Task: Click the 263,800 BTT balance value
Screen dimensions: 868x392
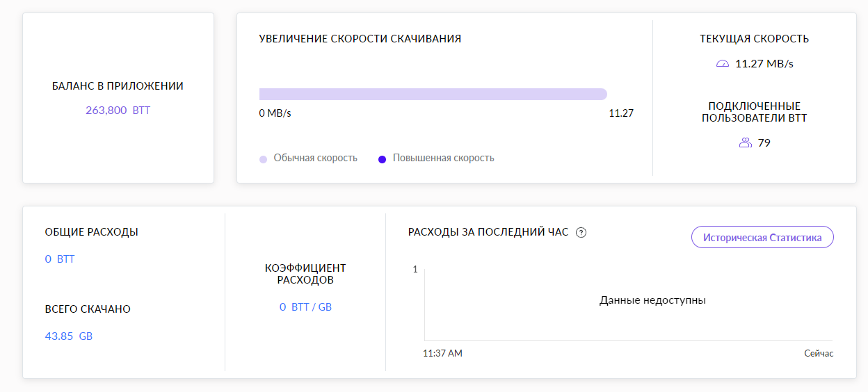Action: click(118, 110)
